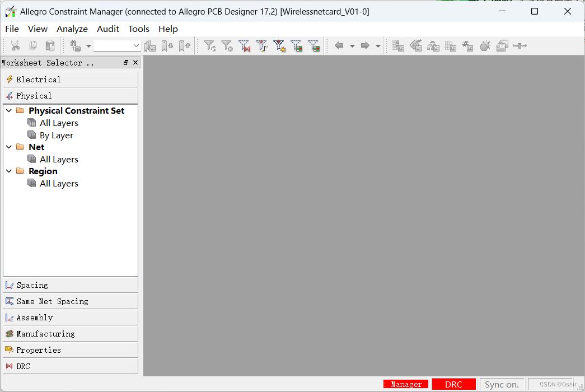Close the Worksheet Selector panel
This screenshot has width=585, height=392.
click(x=135, y=63)
